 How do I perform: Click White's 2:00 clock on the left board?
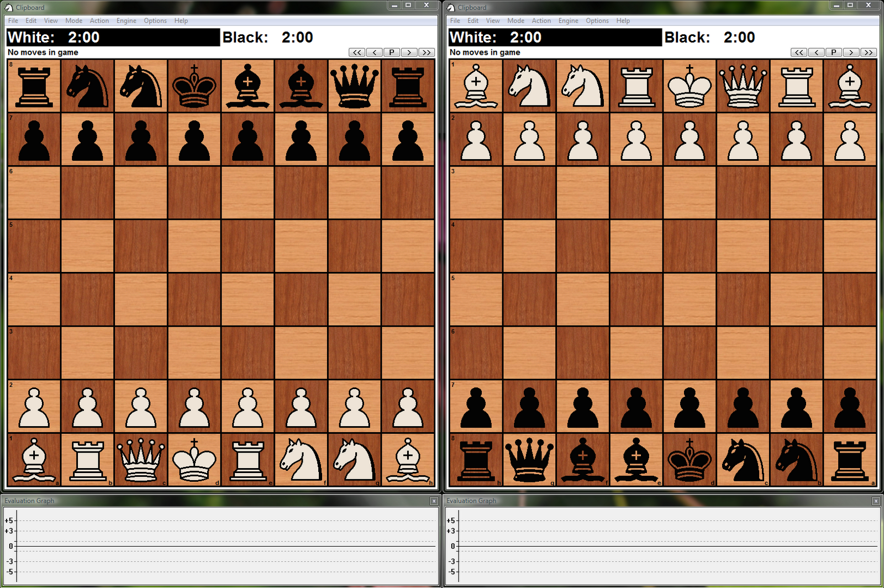pyautogui.click(x=83, y=37)
